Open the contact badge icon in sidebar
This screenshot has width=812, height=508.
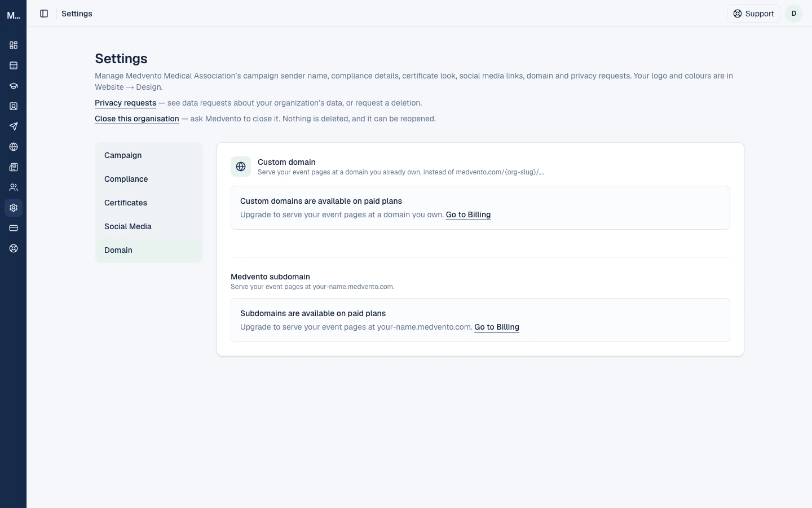coord(14,106)
